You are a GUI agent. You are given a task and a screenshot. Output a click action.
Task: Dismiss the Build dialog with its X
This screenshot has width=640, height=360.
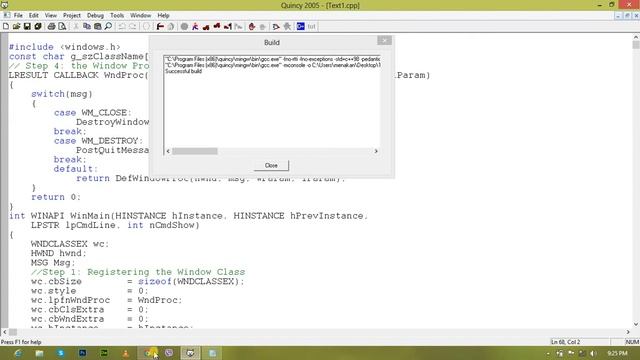(384, 40)
